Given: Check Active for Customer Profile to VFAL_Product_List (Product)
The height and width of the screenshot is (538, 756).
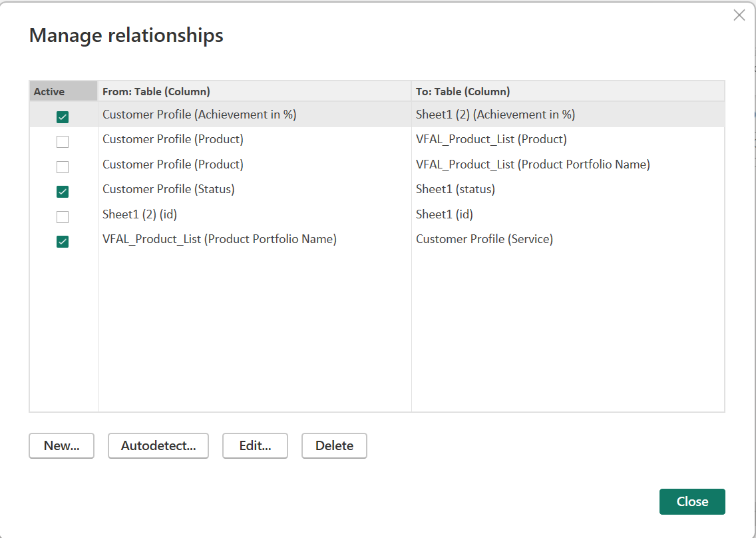Looking at the screenshot, I should 62,142.
